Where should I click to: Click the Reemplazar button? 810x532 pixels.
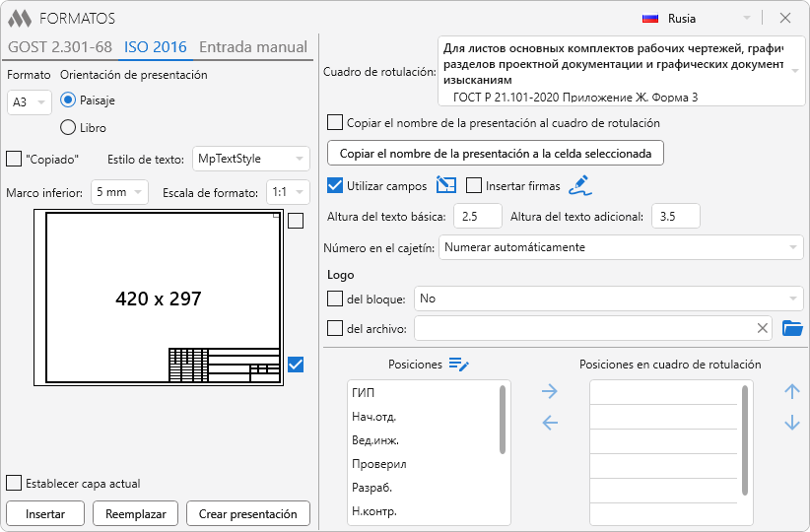pos(136,513)
